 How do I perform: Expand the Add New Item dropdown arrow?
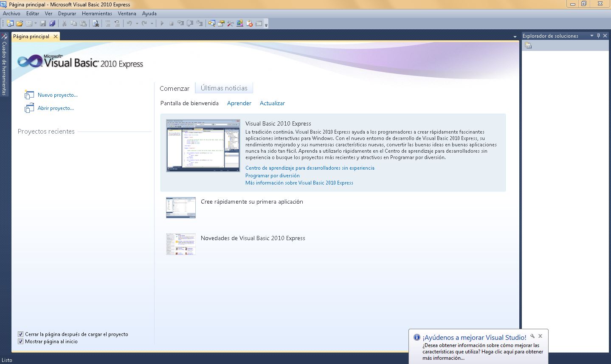pos(35,24)
